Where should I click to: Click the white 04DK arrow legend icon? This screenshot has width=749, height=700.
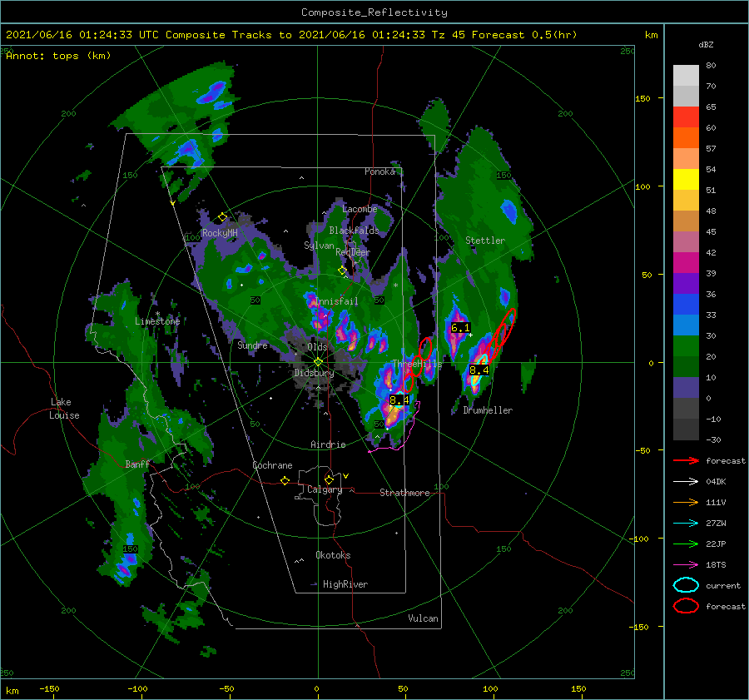click(686, 481)
